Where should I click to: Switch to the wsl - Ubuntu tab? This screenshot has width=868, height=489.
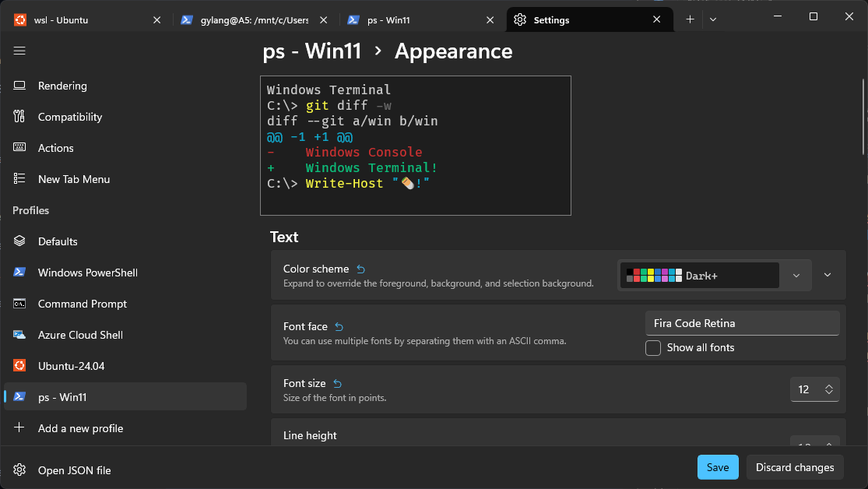click(86, 20)
